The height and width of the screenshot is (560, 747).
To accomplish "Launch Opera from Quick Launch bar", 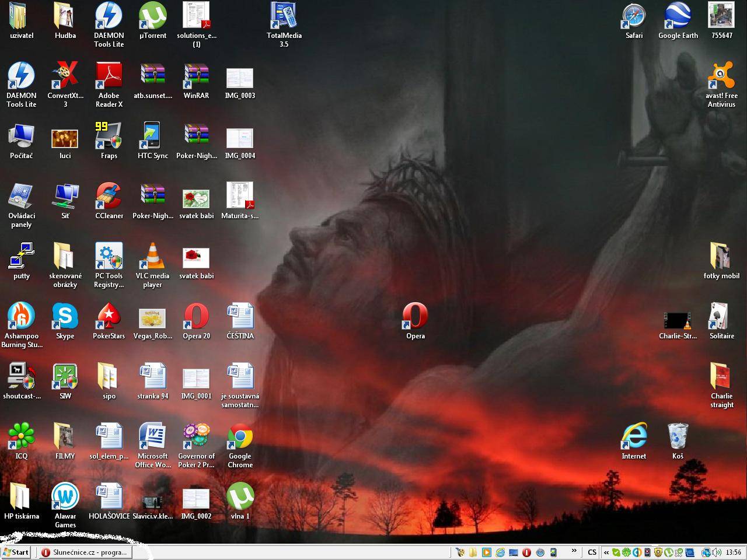I will [x=526, y=552].
